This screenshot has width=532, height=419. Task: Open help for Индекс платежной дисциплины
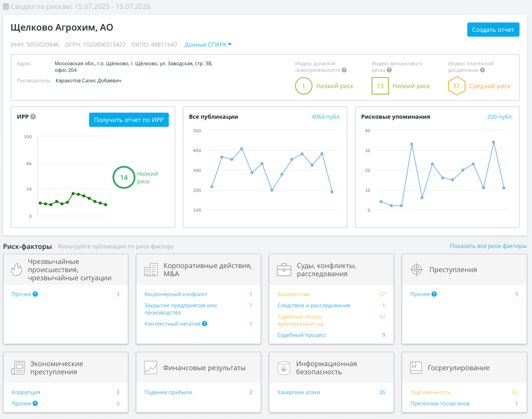coord(482,70)
